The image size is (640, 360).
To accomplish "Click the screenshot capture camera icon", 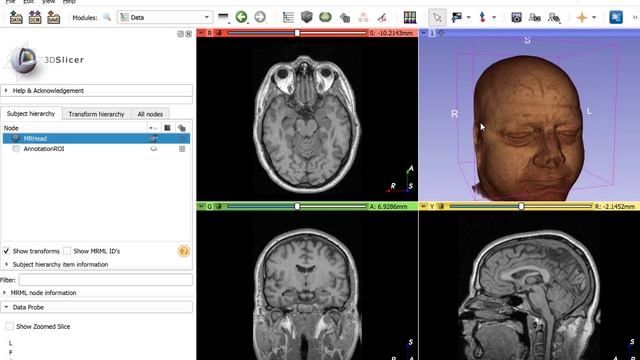I will point(516,17).
